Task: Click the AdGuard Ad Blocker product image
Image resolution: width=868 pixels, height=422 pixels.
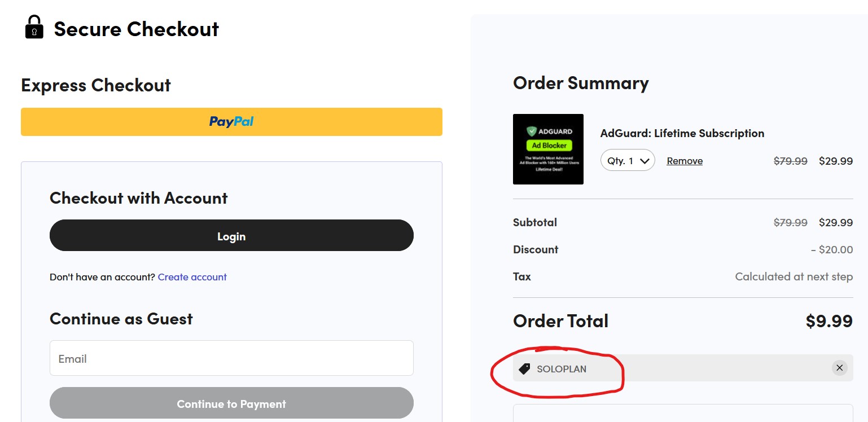Action: pyautogui.click(x=548, y=149)
